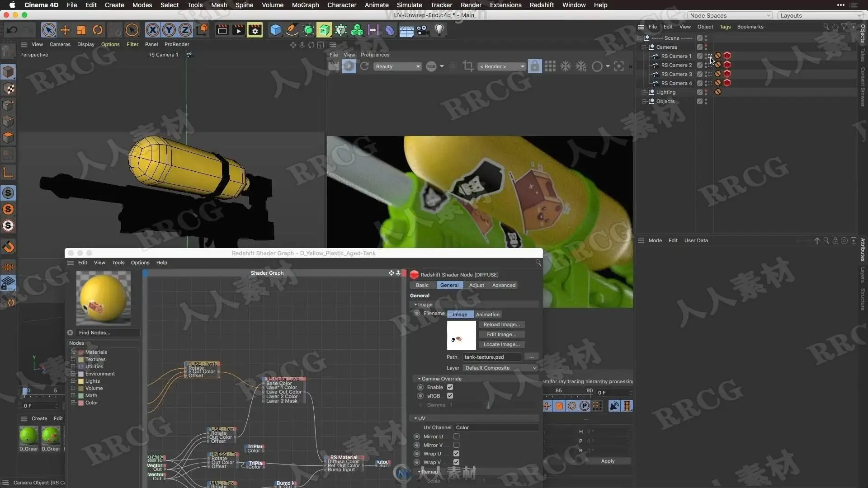Open the Redshift menu in menu bar
The width and height of the screenshot is (868, 488).
pos(542,5)
